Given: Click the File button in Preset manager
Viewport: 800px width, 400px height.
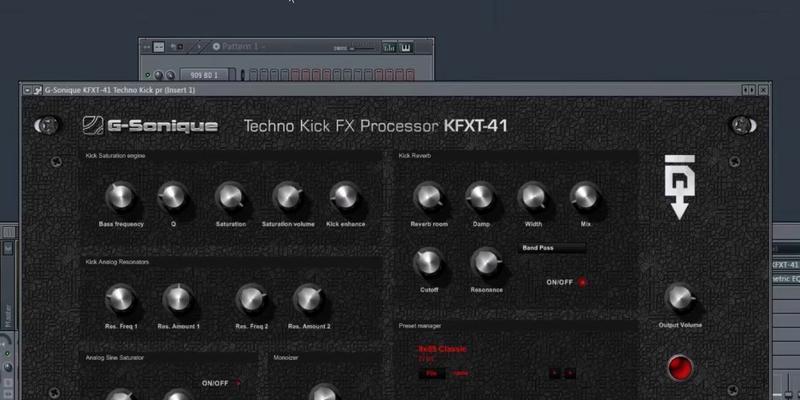Looking at the screenshot, I should click(x=432, y=373).
